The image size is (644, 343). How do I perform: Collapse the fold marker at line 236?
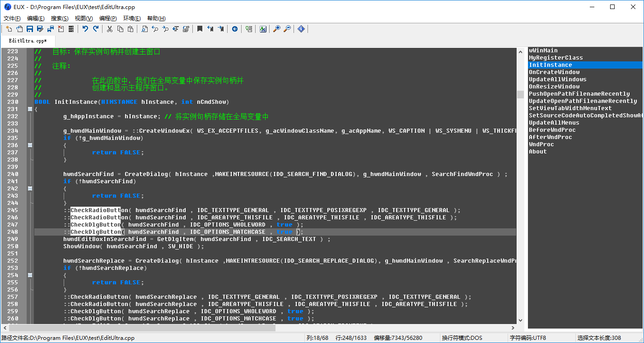(x=30, y=145)
